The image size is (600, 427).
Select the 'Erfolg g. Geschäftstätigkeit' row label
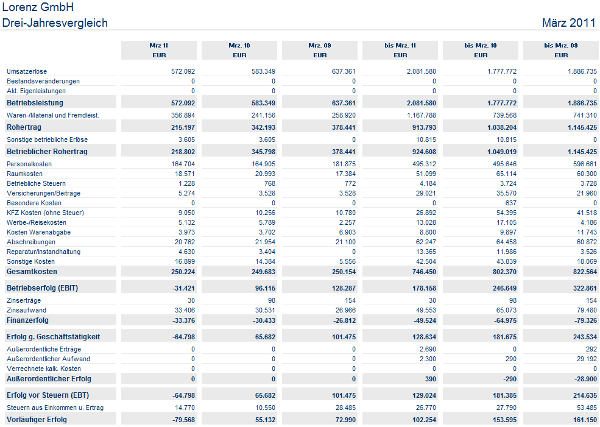(53, 337)
